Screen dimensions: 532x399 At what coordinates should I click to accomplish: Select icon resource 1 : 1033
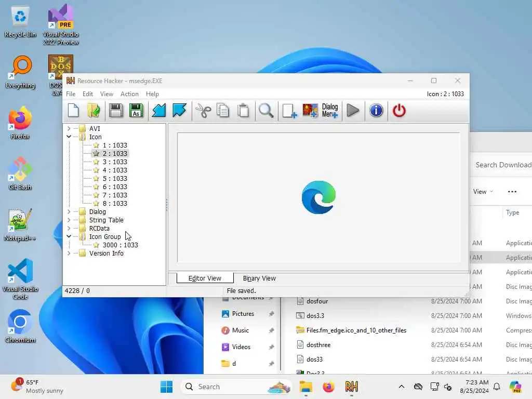115,145
